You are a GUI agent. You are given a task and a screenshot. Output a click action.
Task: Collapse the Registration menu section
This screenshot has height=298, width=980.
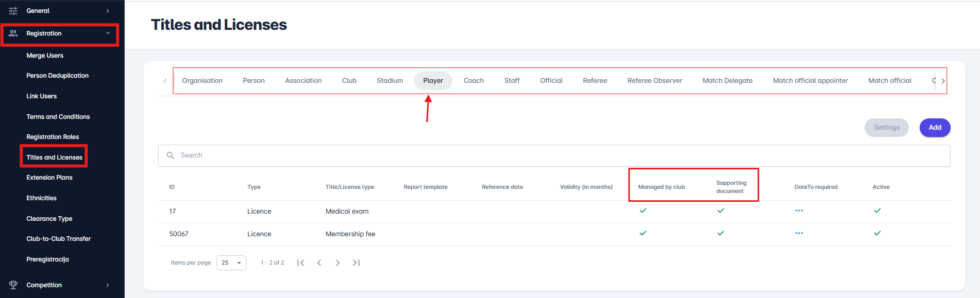tap(108, 33)
